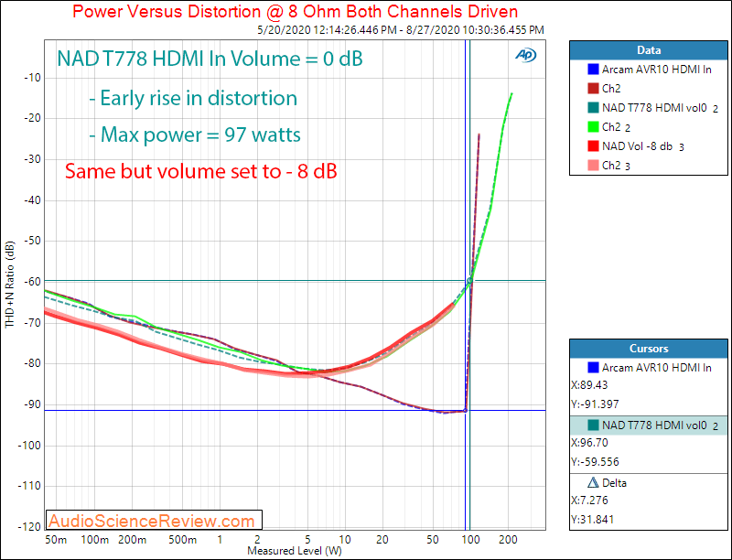Click the cursor value "X:89.43"
The height and width of the screenshot is (560, 732).
(589, 385)
